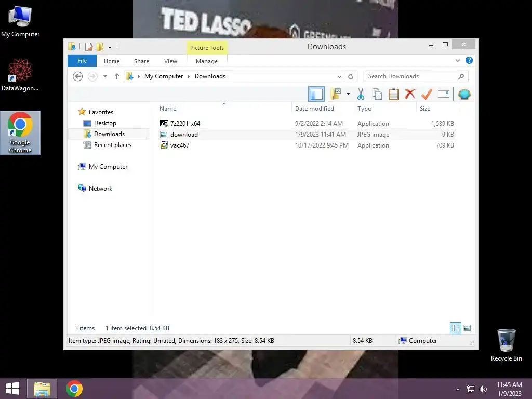Click the Help question mark icon
The height and width of the screenshot is (399, 532).
click(x=469, y=60)
